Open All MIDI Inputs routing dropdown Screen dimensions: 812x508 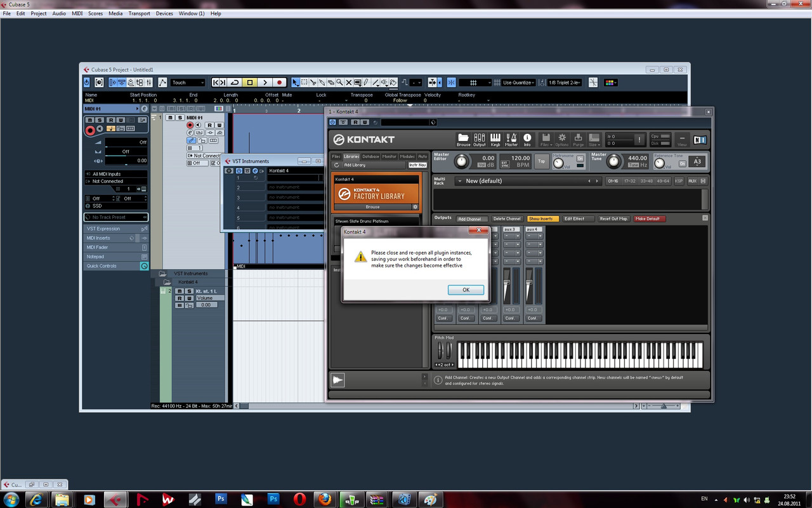pyautogui.click(x=115, y=174)
